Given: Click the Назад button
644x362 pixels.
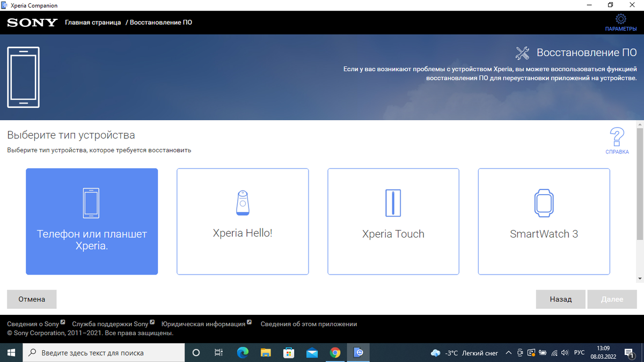Looking at the screenshot, I should 560,299.
